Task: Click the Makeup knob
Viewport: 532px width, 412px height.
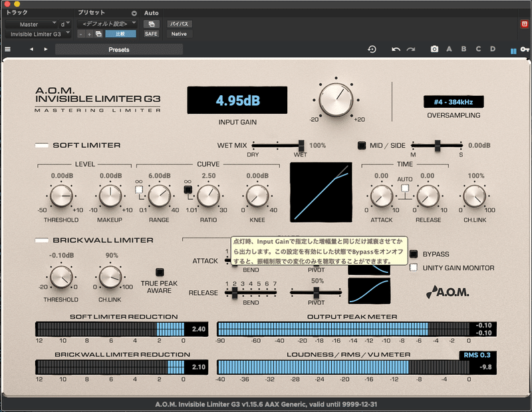Action: (110, 196)
